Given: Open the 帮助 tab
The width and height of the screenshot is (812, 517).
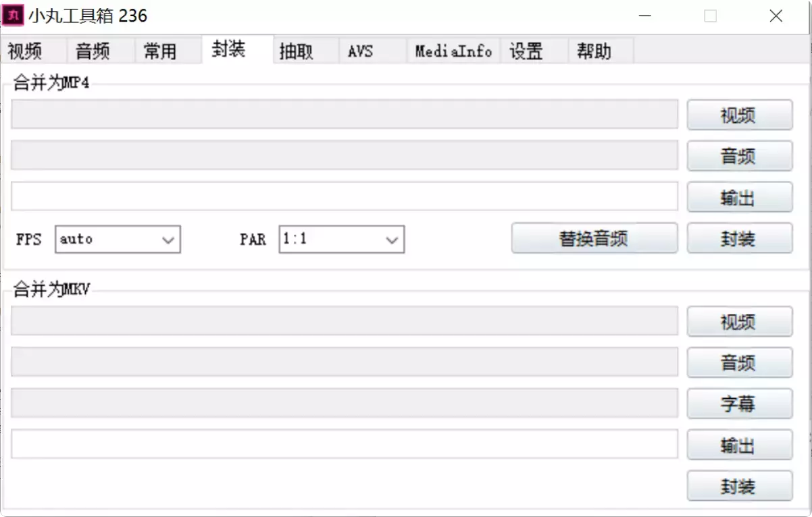Looking at the screenshot, I should click(x=594, y=50).
